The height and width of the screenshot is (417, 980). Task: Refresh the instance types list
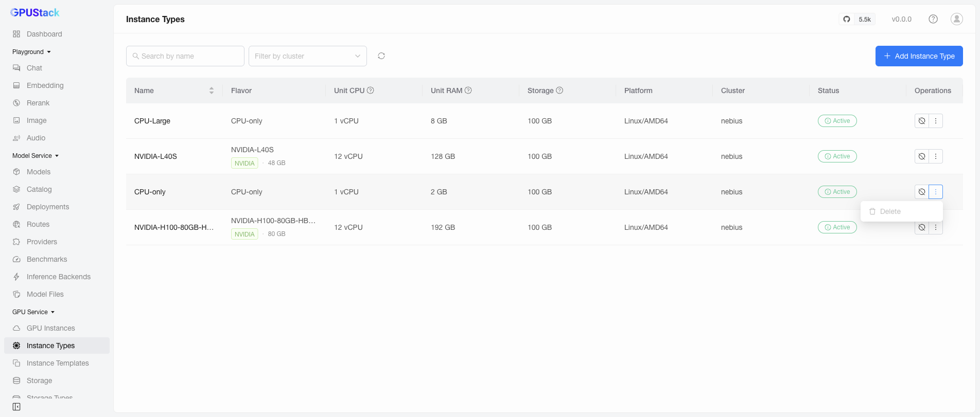coord(381,56)
